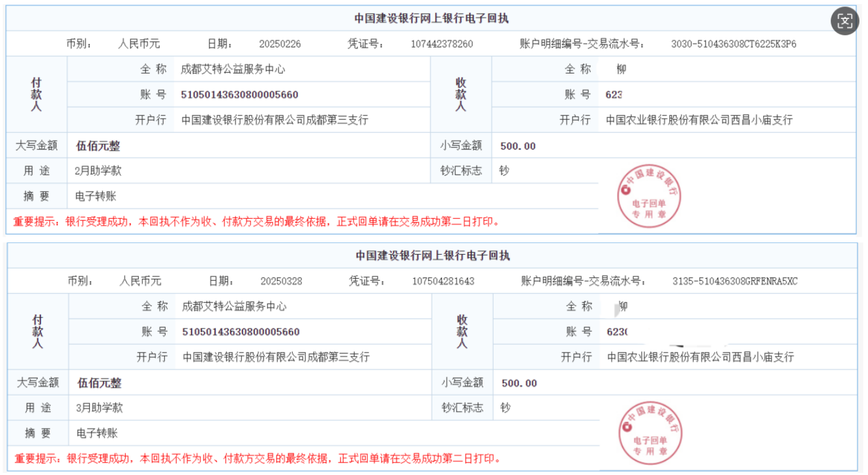
Task: Select amount 伍佰元整 in the 20250226 receipt
Action: point(98,146)
